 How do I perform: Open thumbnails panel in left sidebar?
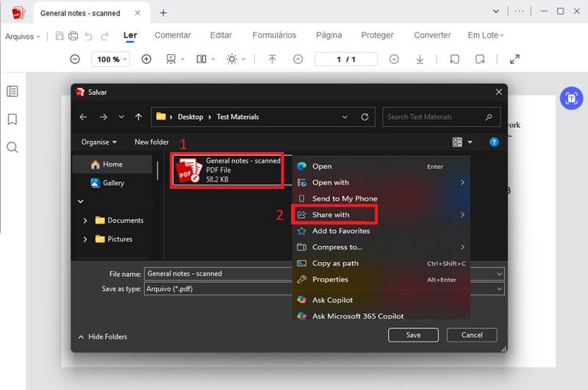(x=12, y=91)
